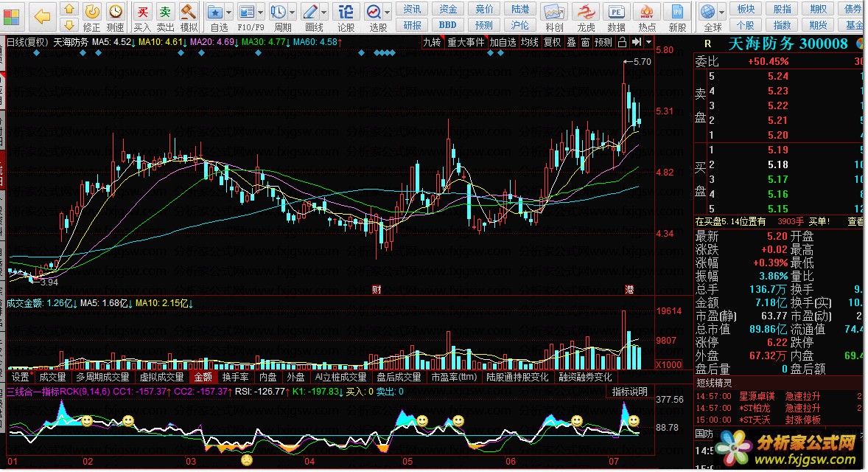Open the F10/F9 info icon
The image size is (868, 472).
pos(247,12)
